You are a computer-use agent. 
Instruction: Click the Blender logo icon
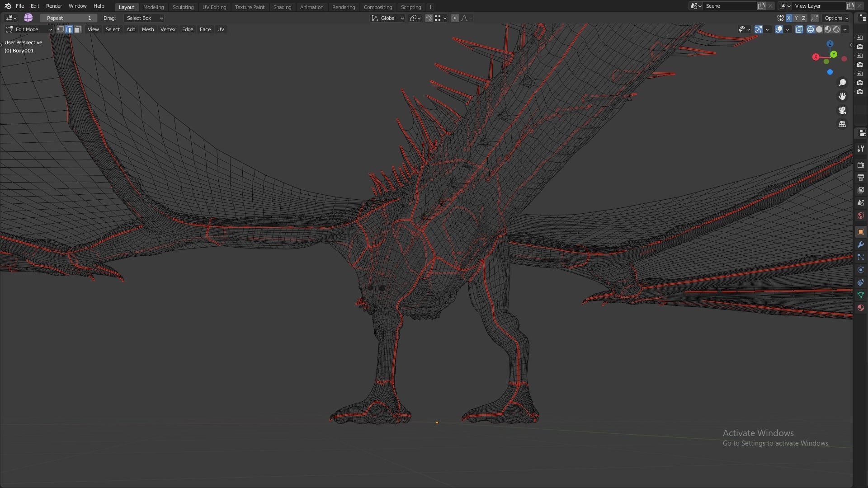pyautogui.click(x=8, y=6)
